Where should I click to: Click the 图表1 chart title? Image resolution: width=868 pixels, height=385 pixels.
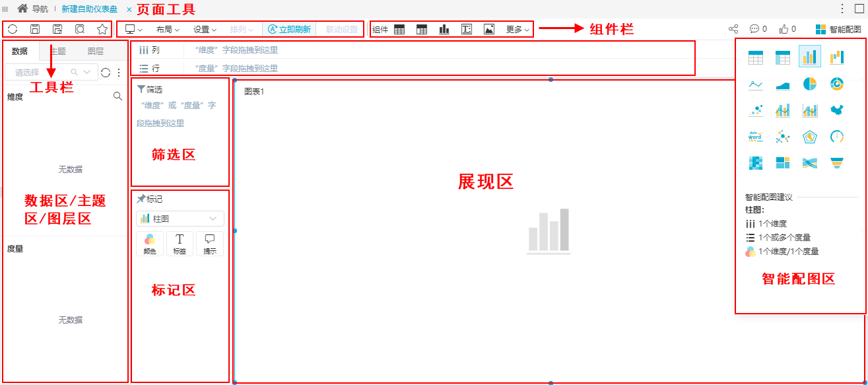click(x=254, y=92)
